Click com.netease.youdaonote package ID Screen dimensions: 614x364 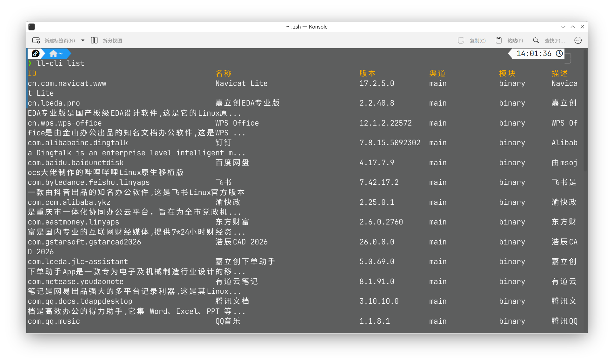pyautogui.click(x=76, y=282)
